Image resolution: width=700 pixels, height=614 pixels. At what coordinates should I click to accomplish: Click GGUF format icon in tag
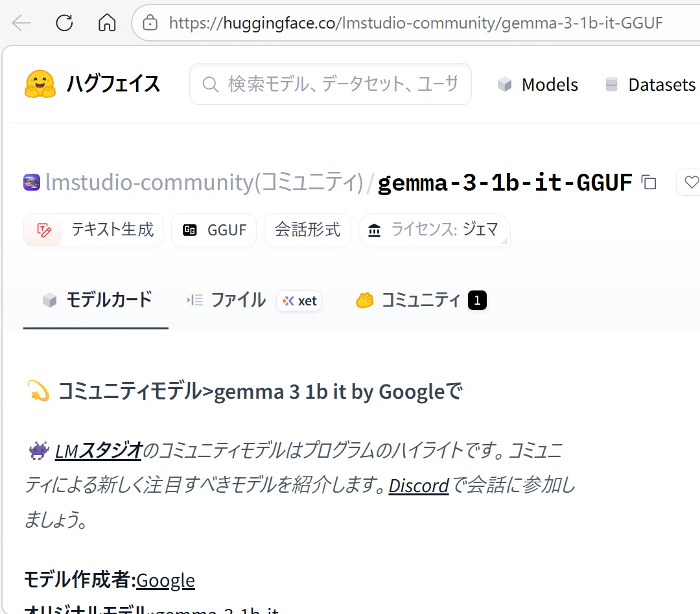pyautogui.click(x=190, y=230)
